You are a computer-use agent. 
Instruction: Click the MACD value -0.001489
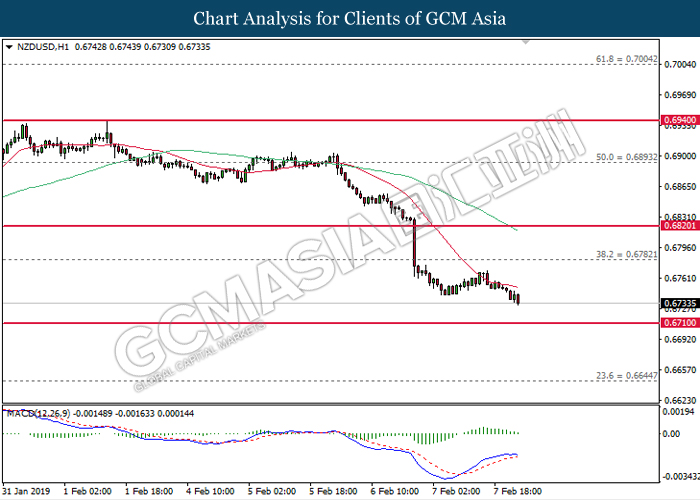point(93,414)
